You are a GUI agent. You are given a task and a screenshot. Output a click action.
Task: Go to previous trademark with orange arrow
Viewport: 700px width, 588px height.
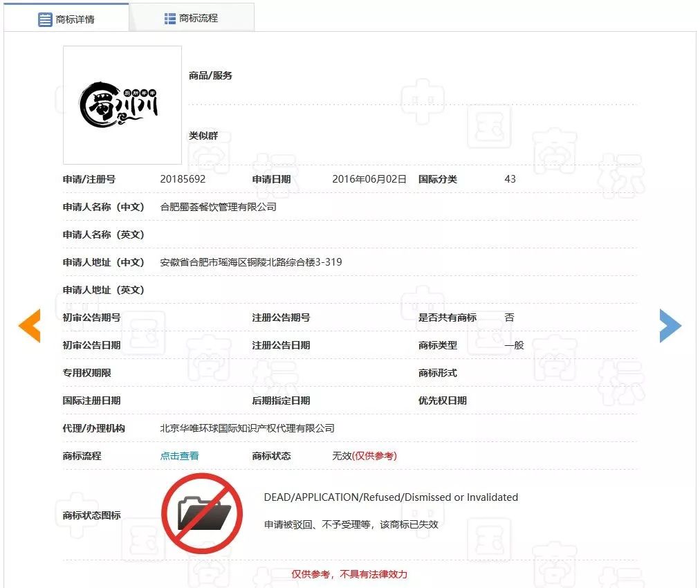coord(30,326)
